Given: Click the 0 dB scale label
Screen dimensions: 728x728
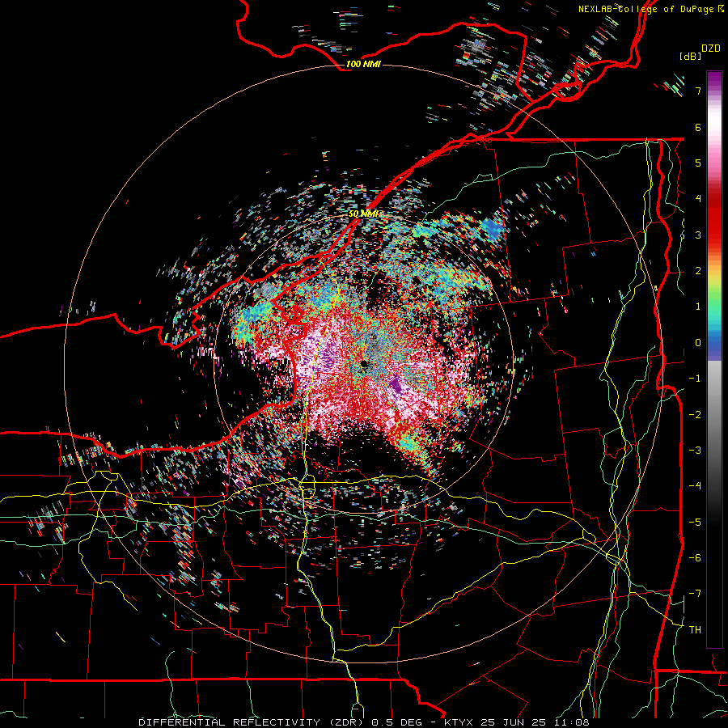Looking at the screenshot, I should [x=698, y=342].
